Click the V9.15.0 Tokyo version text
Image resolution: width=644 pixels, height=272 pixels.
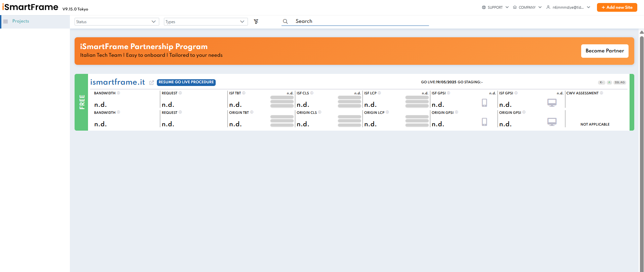point(75,9)
